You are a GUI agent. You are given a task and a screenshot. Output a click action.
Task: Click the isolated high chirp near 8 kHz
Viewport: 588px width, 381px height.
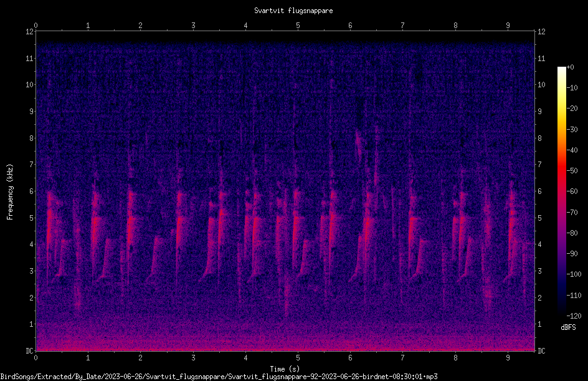click(x=359, y=145)
